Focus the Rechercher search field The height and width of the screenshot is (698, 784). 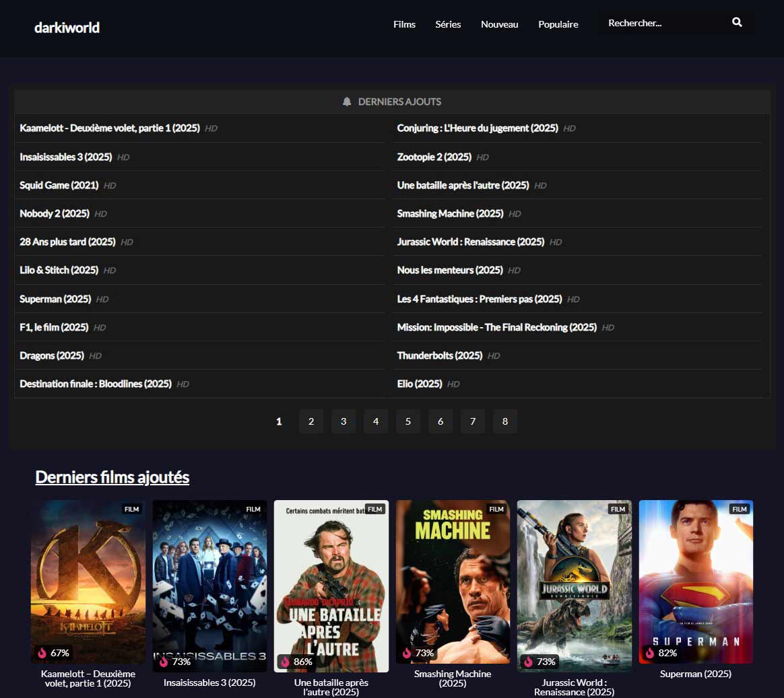click(x=660, y=23)
